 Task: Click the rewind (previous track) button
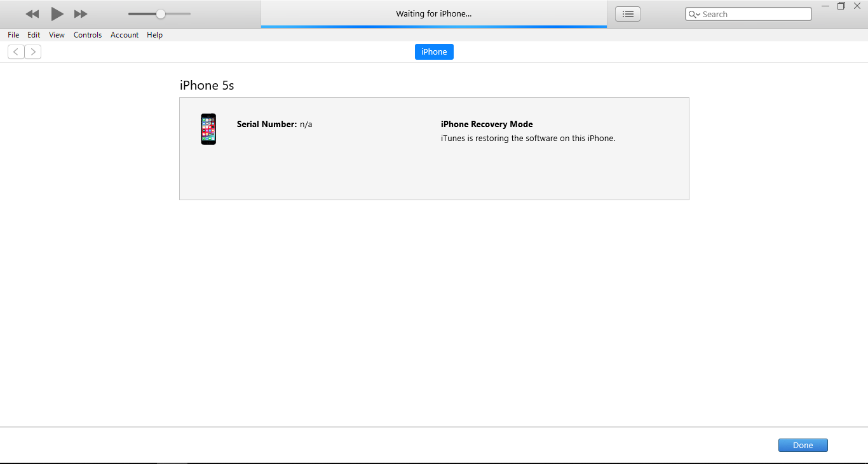(32, 14)
